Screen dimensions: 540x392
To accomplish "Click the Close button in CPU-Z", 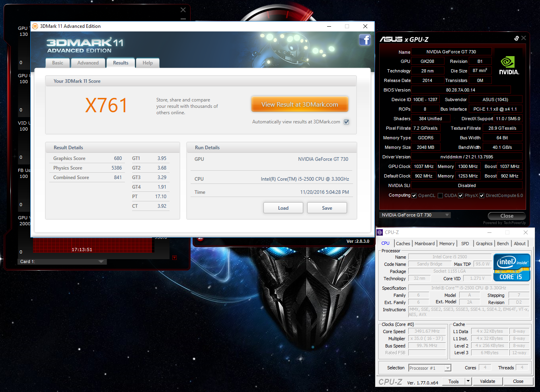I will pyautogui.click(x=518, y=381).
